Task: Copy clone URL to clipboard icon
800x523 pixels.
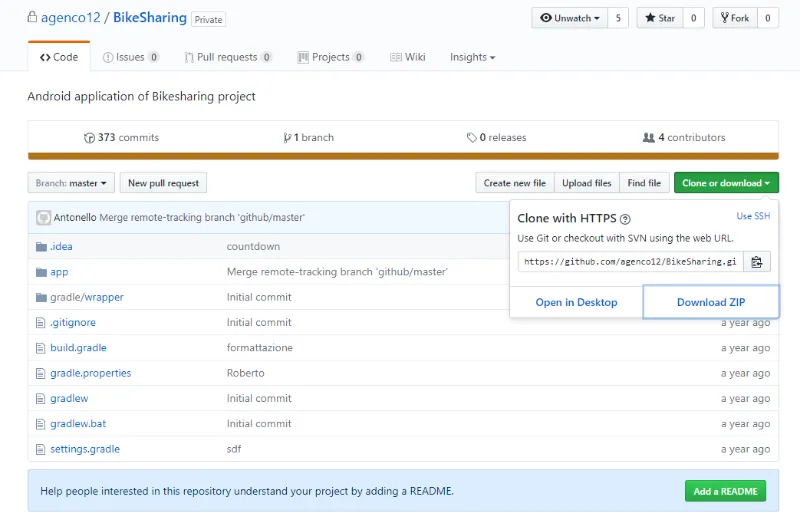Action: pos(757,262)
